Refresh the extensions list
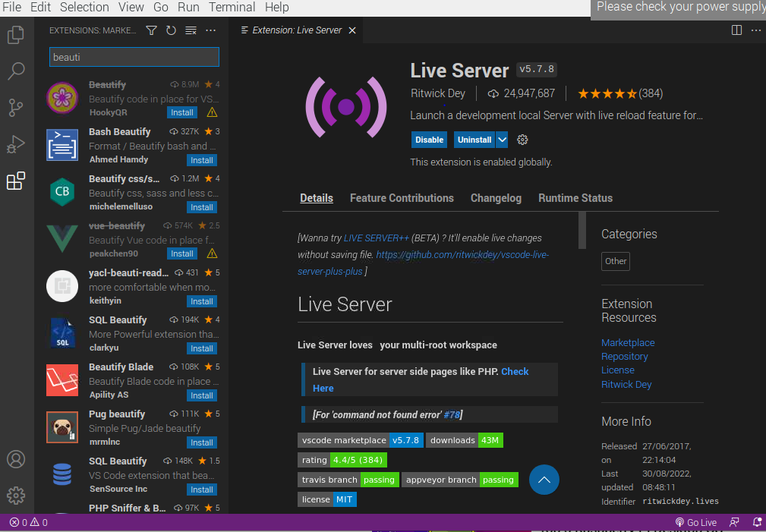The image size is (766, 532). 171,30
